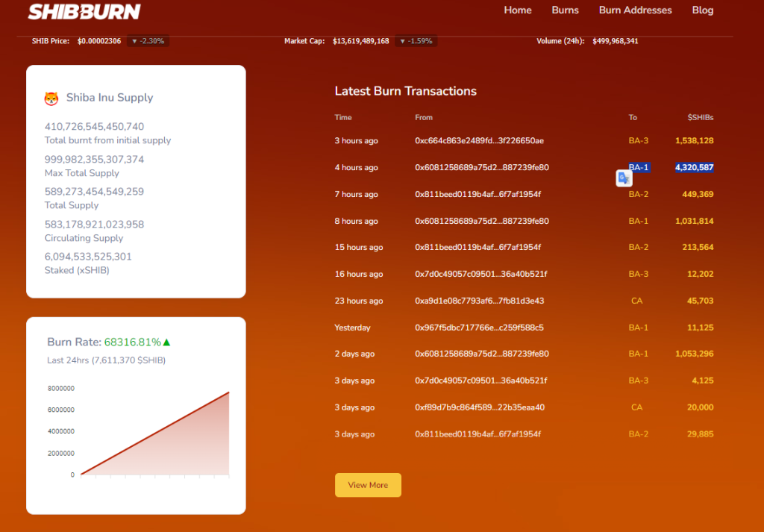Click the green burn rate up arrow
The width and height of the screenshot is (764, 532).
coord(166,342)
